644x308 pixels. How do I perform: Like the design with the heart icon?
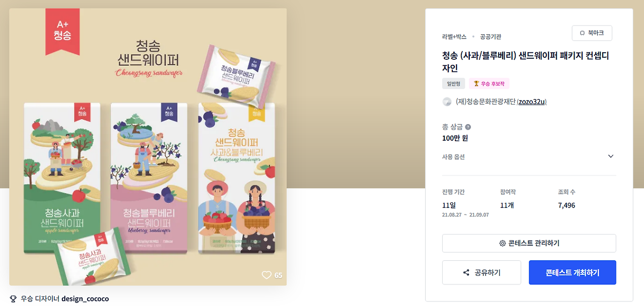(x=267, y=275)
